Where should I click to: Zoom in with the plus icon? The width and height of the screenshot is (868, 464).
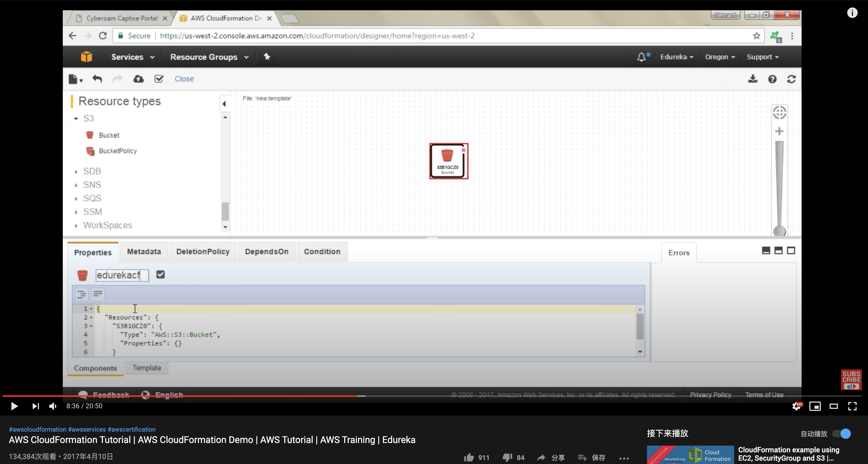point(779,131)
